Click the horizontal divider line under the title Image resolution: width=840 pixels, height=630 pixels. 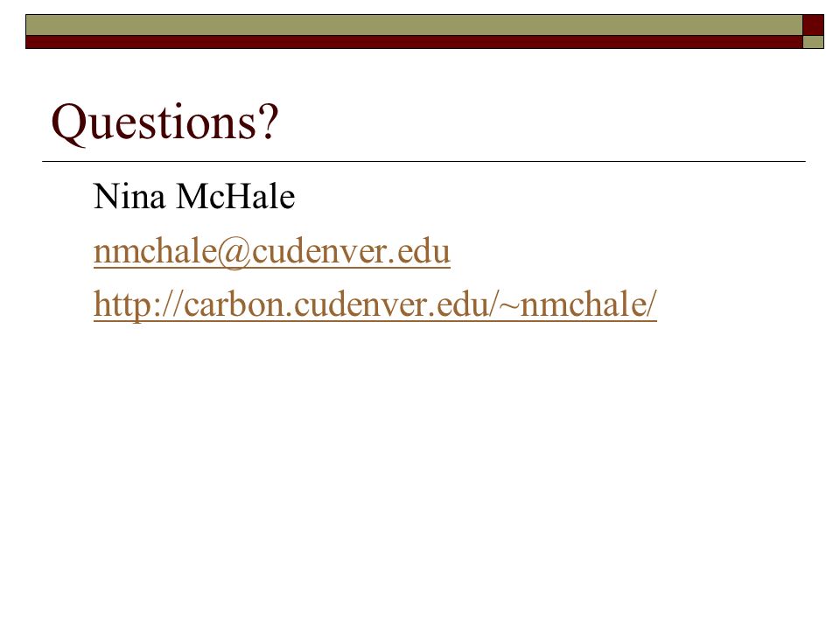(423, 161)
